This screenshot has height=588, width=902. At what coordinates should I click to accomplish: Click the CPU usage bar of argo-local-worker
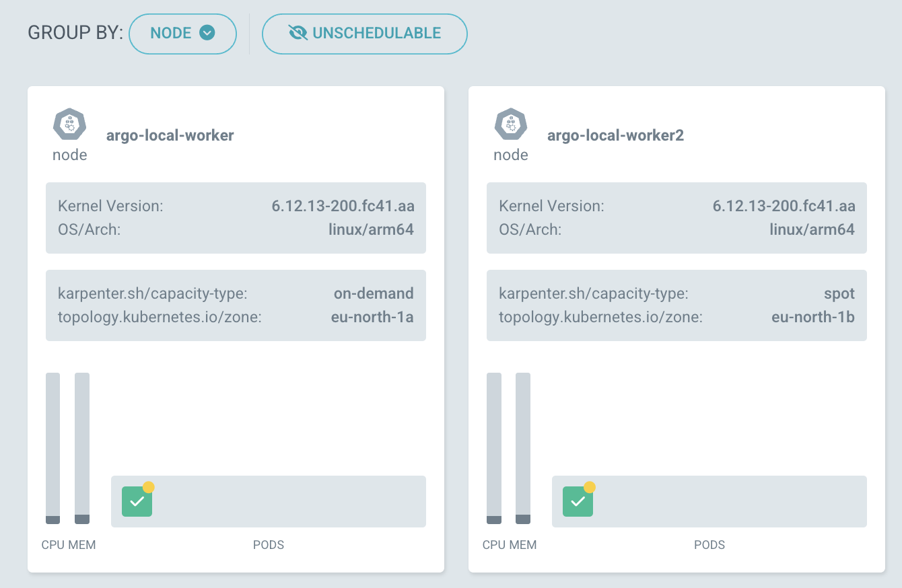pyautogui.click(x=53, y=447)
